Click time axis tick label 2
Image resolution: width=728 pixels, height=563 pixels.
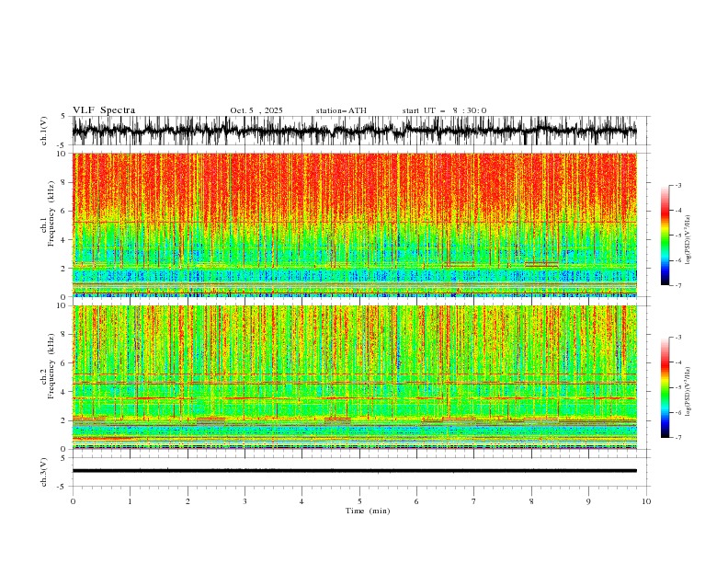tap(188, 501)
